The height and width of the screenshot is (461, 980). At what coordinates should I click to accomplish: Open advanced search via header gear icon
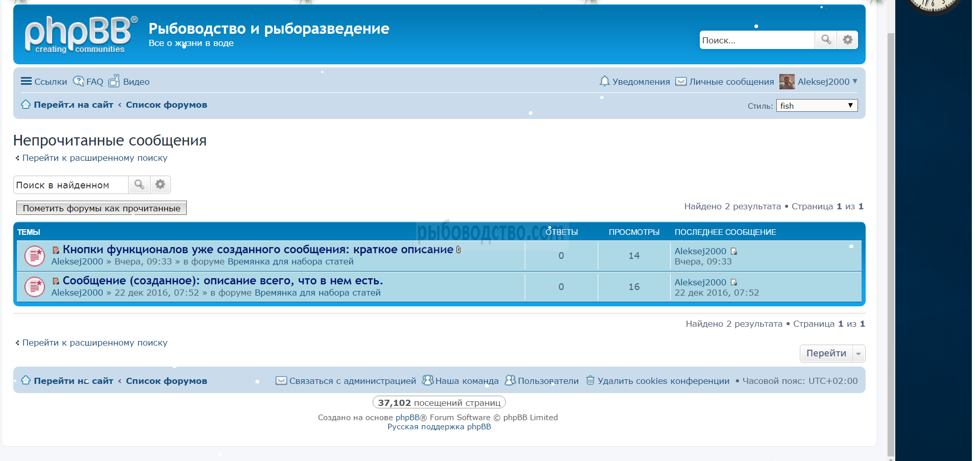847,40
